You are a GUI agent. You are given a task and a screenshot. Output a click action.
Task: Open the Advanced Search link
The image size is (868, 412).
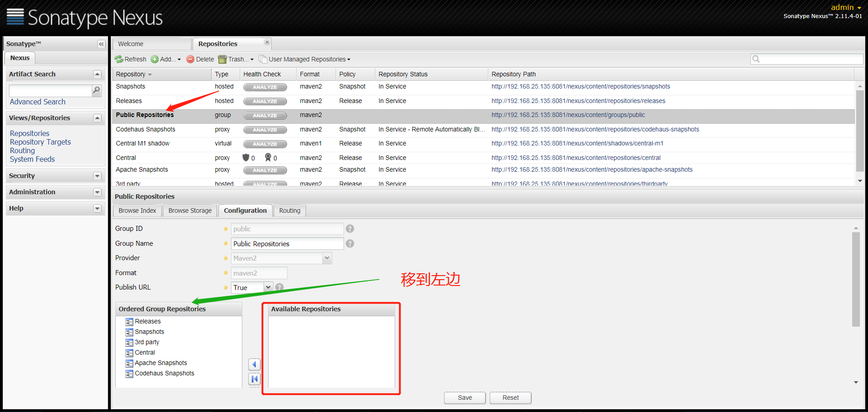[x=38, y=102]
